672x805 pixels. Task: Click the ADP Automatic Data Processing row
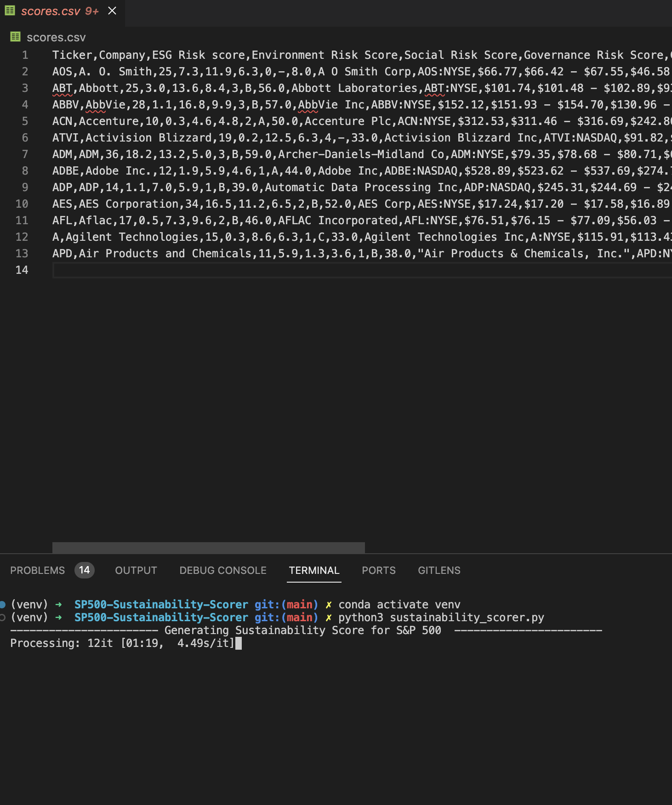(x=362, y=187)
